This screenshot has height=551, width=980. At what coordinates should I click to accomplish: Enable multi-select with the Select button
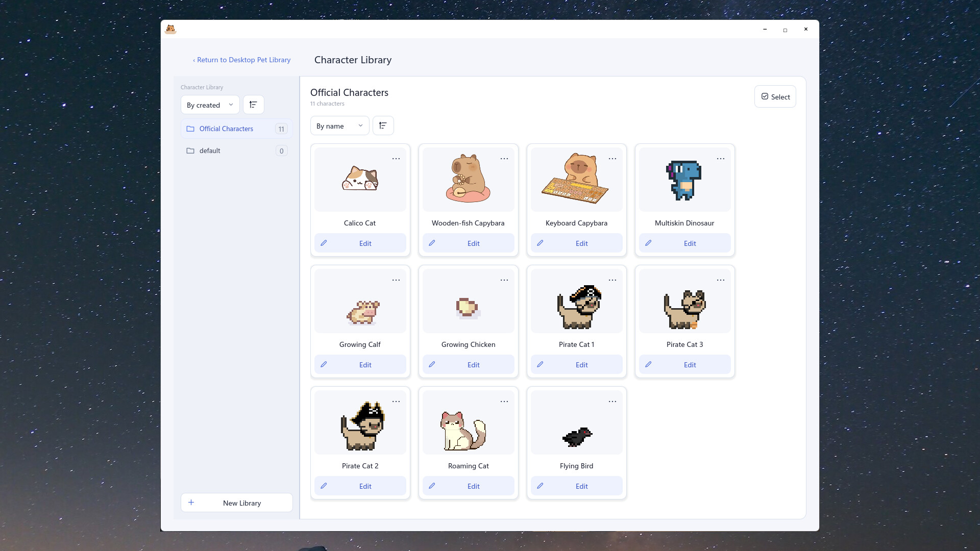[775, 96]
